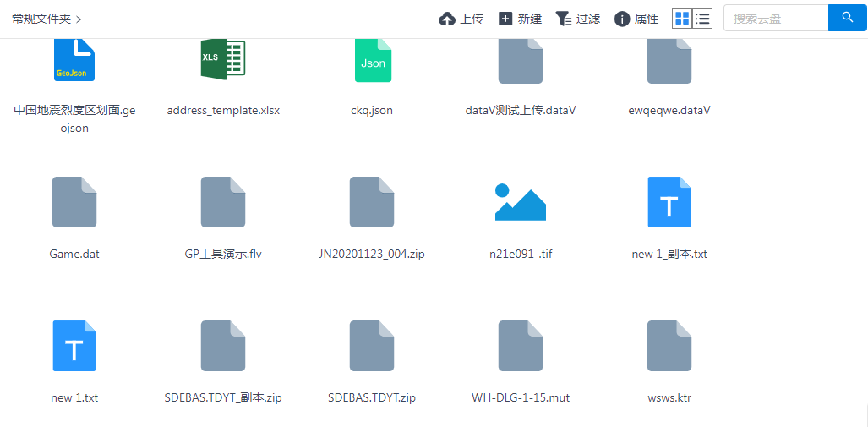This screenshot has height=427, width=868.
Task: Select the new 1_副本.txt text icon
Action: pyautogui.click(x=669, y=202)
